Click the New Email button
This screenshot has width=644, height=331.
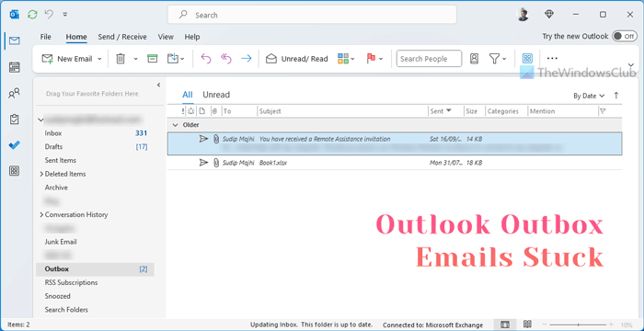pos(67,59)
